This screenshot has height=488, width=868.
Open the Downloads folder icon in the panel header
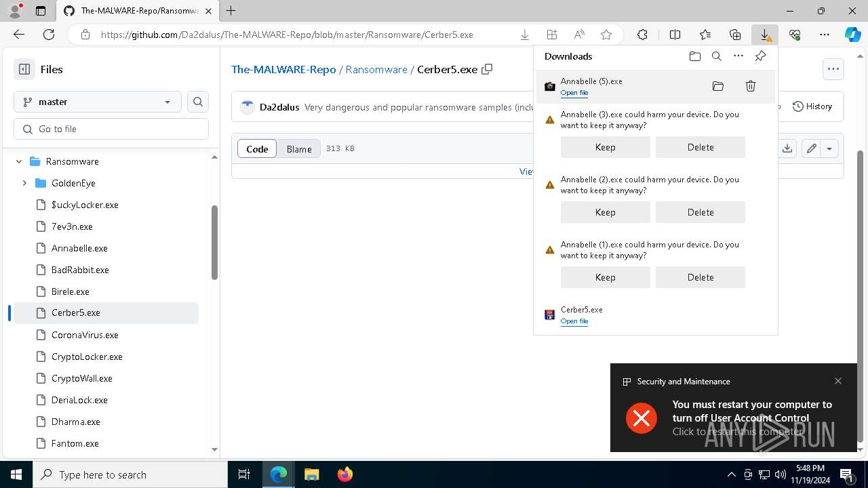[x=694, y=56]
